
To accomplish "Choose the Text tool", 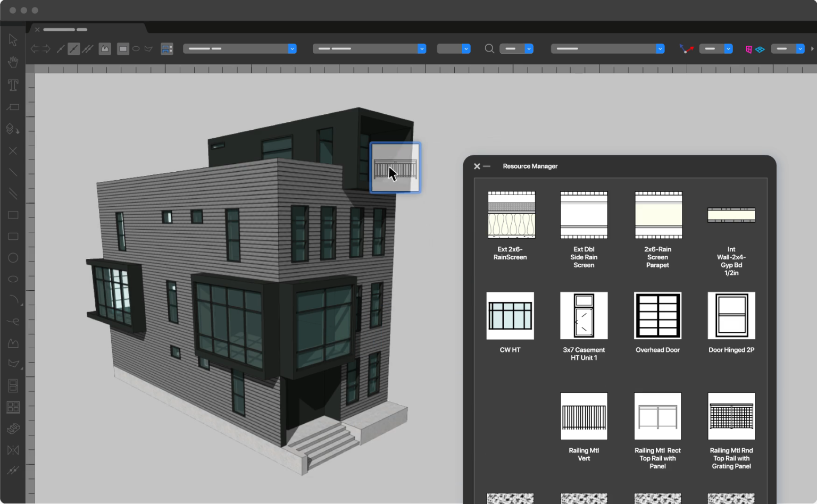I will 13,85.
